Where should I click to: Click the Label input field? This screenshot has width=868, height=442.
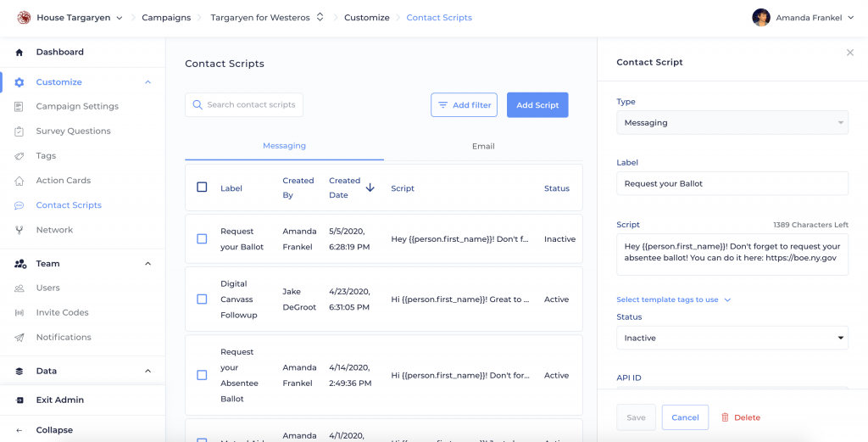[x=732, y=183]
